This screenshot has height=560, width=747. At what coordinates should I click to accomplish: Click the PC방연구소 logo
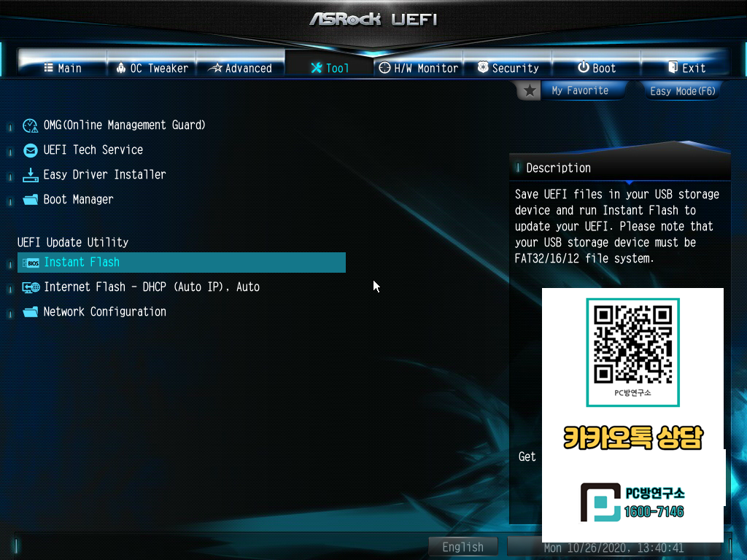pos(632,502)
